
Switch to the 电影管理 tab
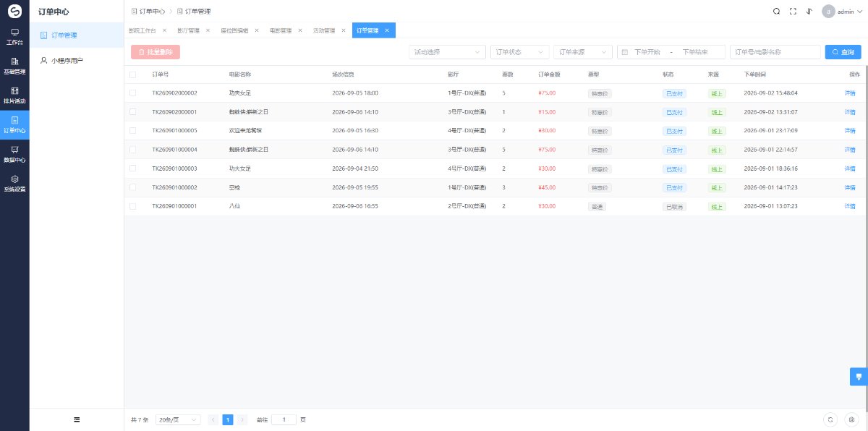[x=281, y=30]
